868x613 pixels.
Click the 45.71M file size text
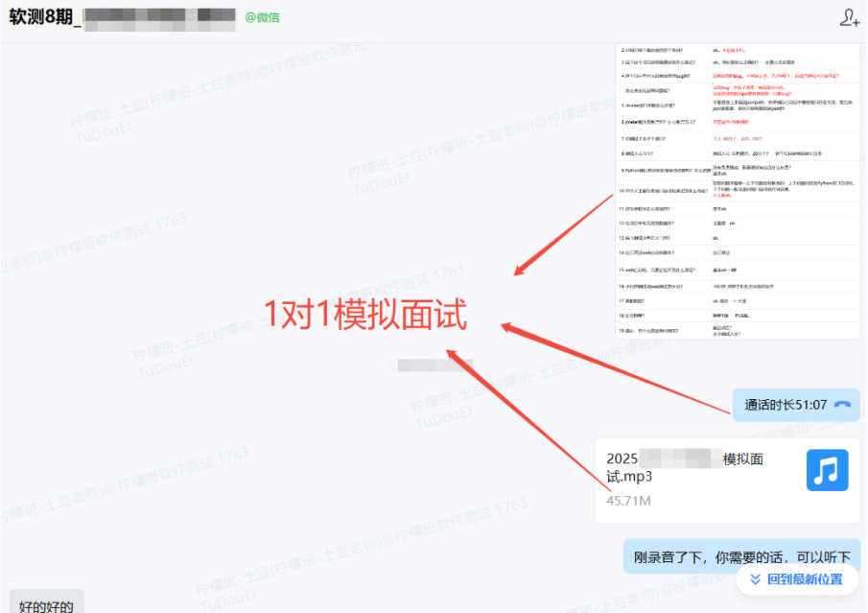coord(629,500)
